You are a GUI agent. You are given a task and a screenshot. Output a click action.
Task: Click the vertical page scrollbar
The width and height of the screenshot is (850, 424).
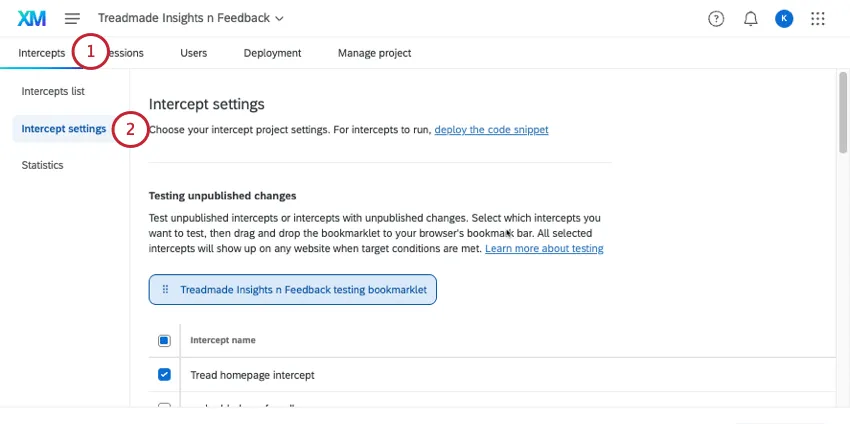(842, 110)
